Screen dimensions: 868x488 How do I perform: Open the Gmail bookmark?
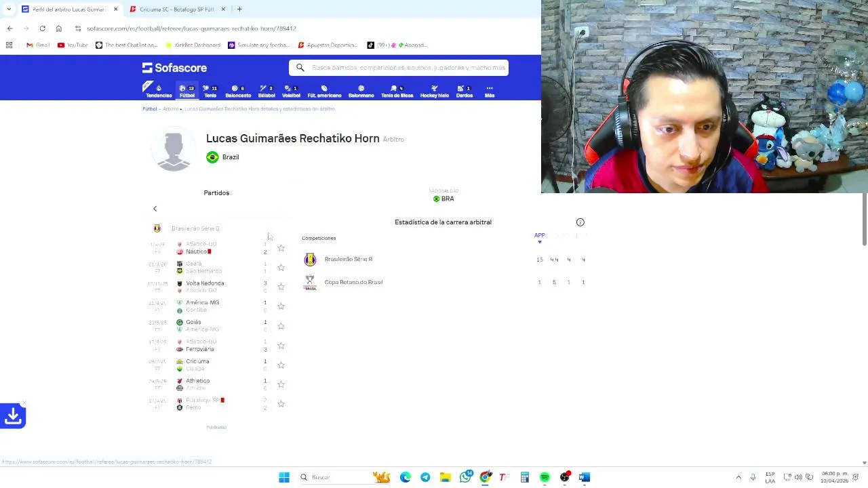[38, 45]
